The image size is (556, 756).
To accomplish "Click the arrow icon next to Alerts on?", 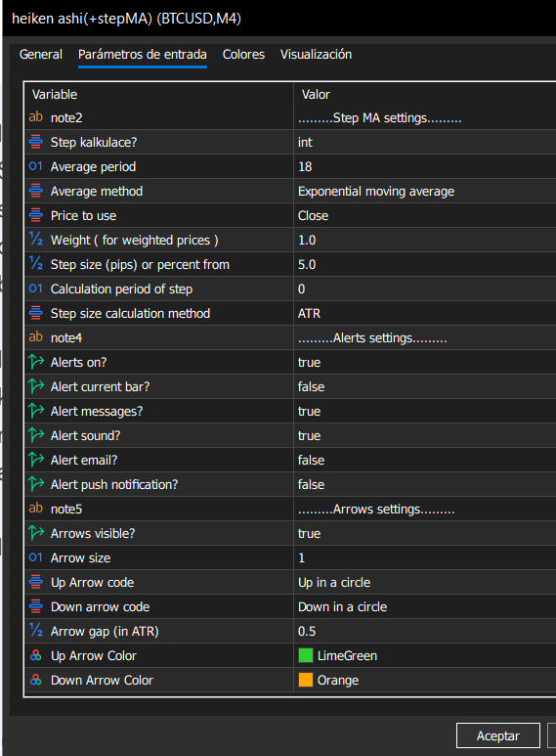I will [x=35, y=362].
